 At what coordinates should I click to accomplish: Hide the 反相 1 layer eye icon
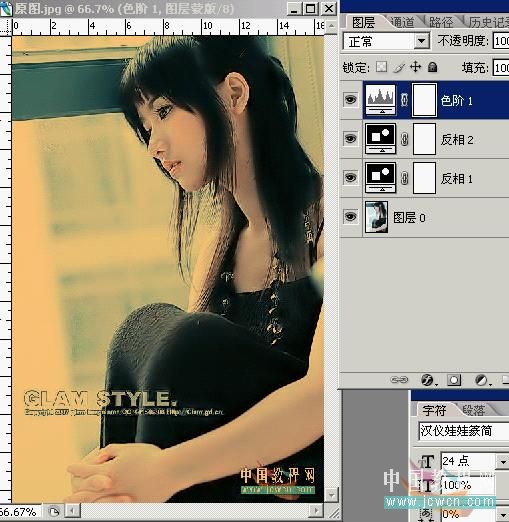tap(350, 177)
